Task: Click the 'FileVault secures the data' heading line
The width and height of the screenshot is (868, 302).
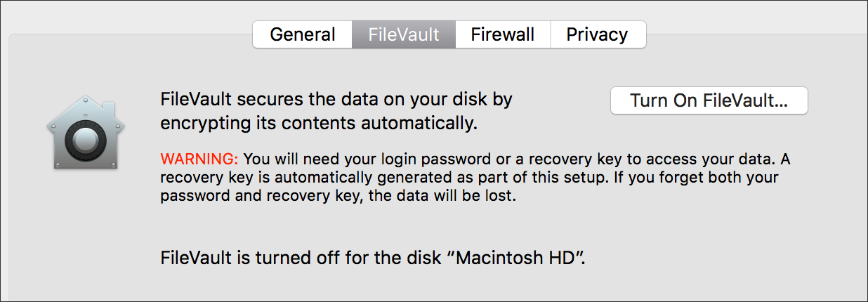Action: tap(336, 100)
